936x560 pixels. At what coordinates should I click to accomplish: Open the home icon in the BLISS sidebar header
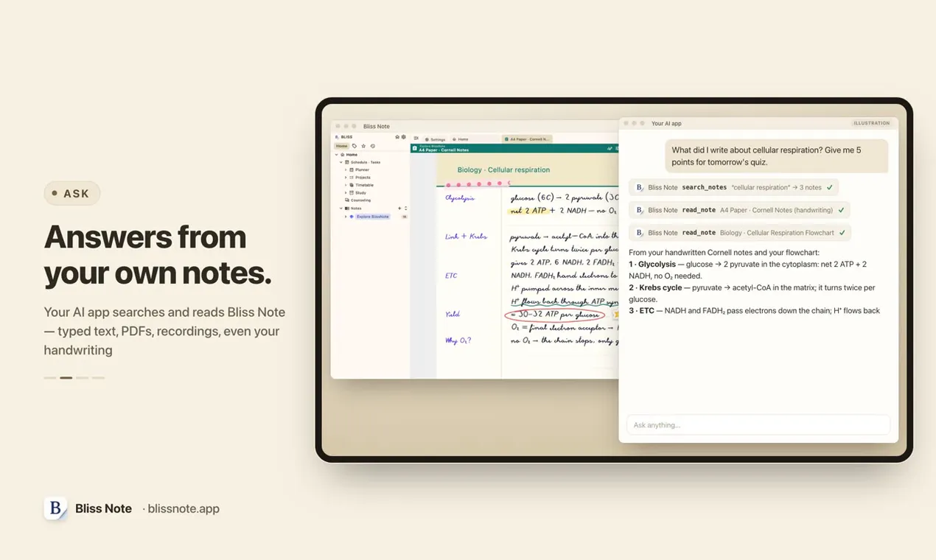coord(397,137)
